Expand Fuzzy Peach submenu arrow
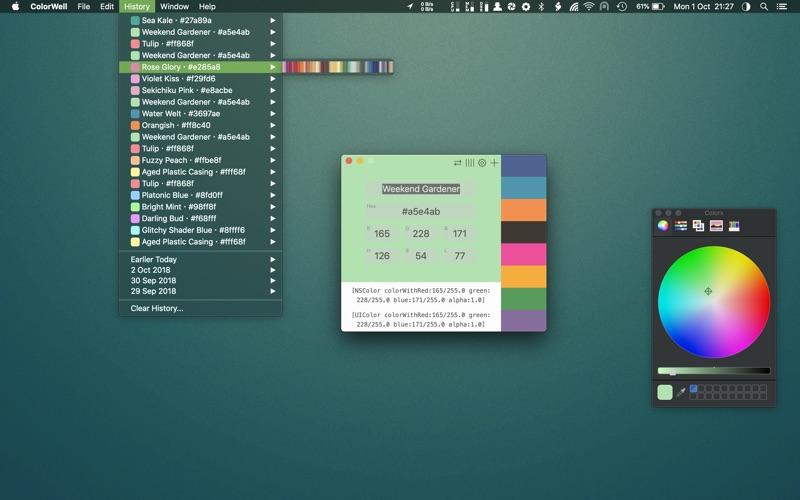Screen dimensions: 800x500 tap(272, 160)
